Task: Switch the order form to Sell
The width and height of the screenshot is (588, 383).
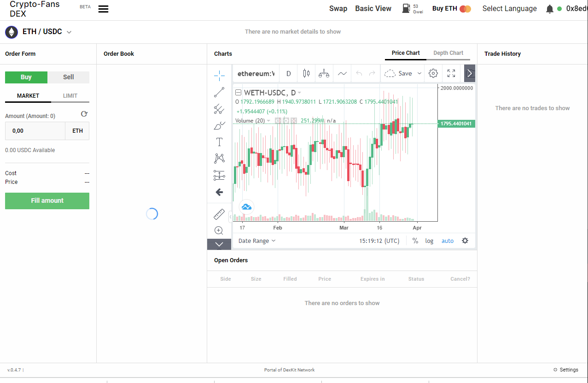Action: click(69, 77)
